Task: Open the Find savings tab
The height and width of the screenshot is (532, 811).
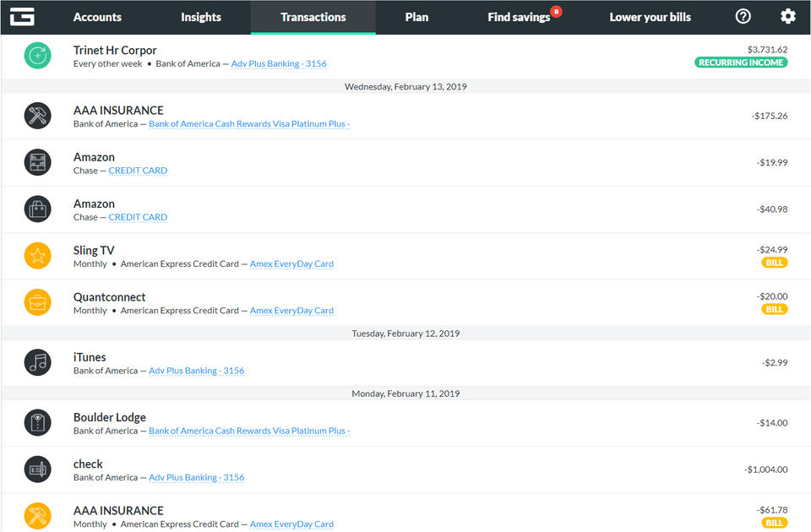Action: click(519, 17)
